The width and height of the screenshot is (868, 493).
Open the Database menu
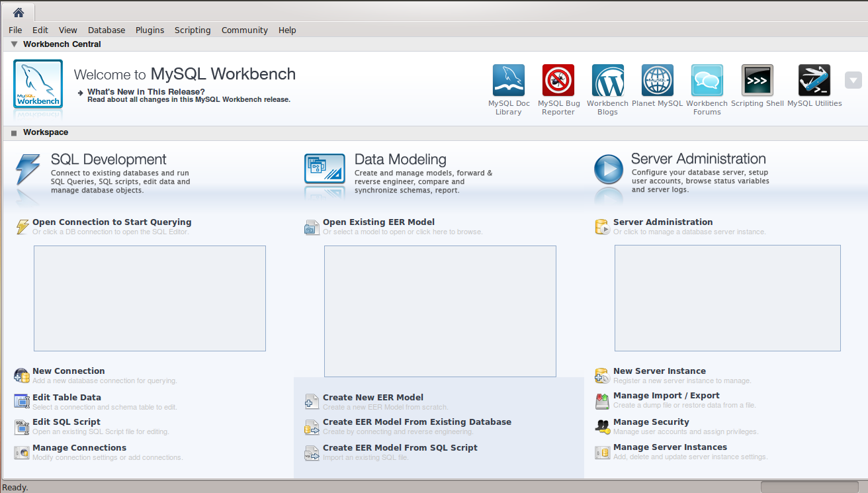click(x=107, y=30)
